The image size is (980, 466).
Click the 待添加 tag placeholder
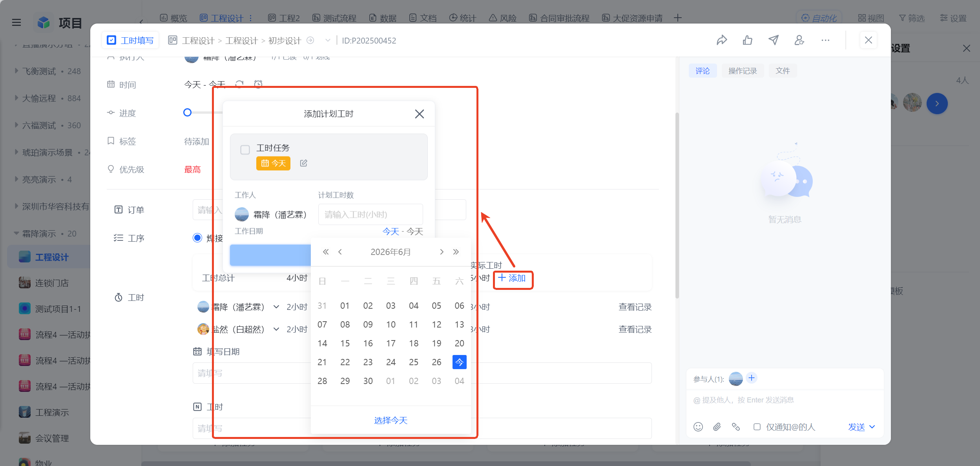coord(197,141)
